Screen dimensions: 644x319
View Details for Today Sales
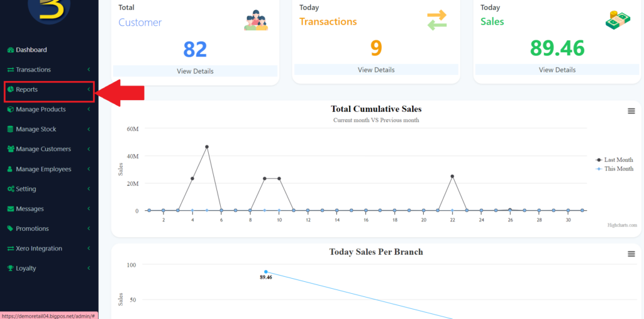pyautogui.click(x=557, y=70)
